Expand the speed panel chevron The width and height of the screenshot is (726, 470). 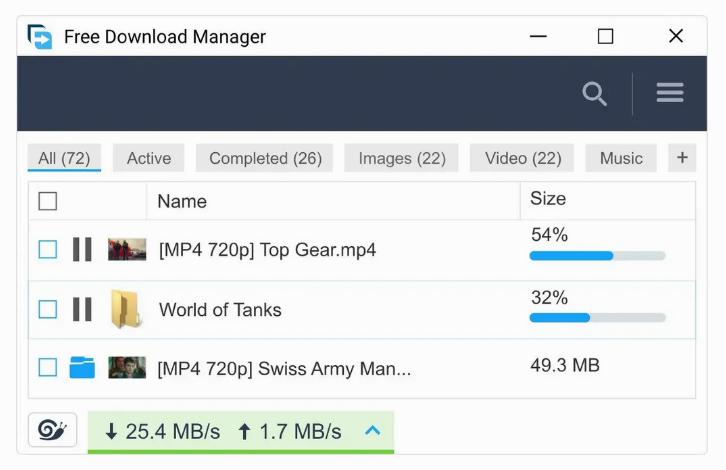tap(373, 431)
